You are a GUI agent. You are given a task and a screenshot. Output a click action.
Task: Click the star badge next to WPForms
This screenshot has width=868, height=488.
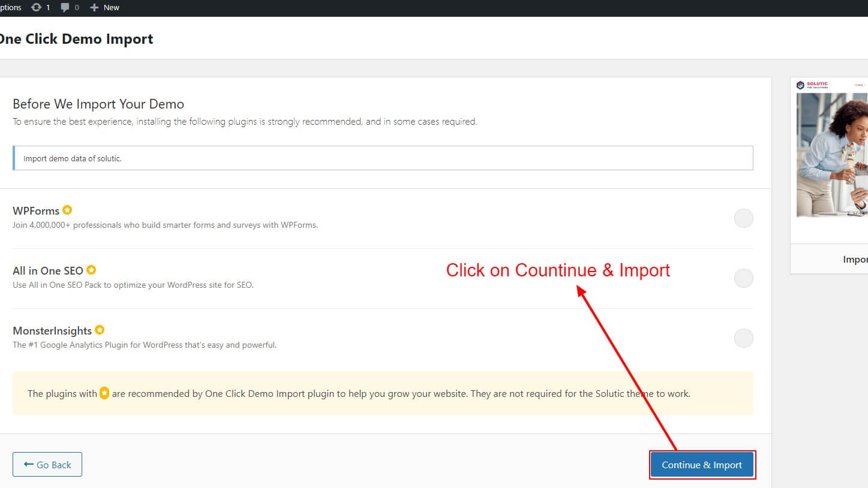pos(67,210)
